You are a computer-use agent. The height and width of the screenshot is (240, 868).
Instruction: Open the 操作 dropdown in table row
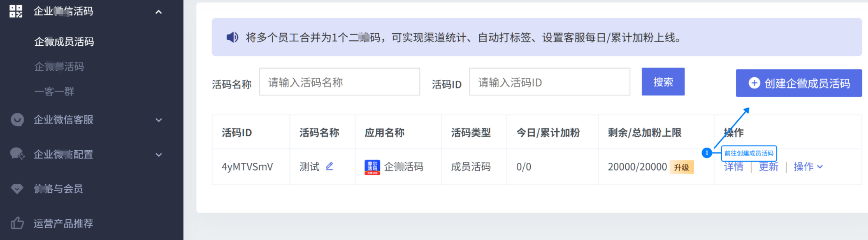click(808, 167)
